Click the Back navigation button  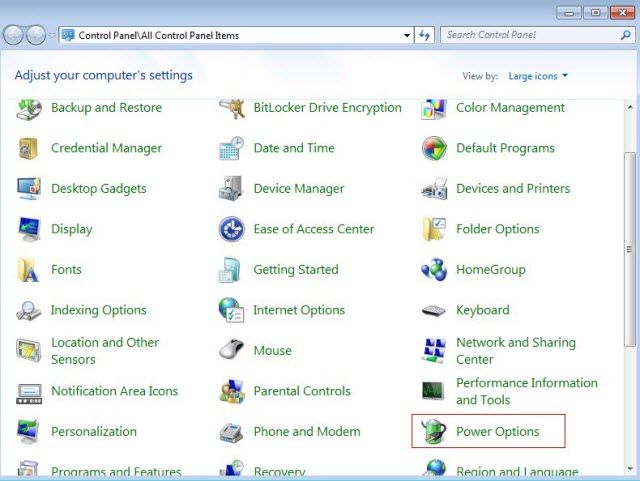(13, 35)
